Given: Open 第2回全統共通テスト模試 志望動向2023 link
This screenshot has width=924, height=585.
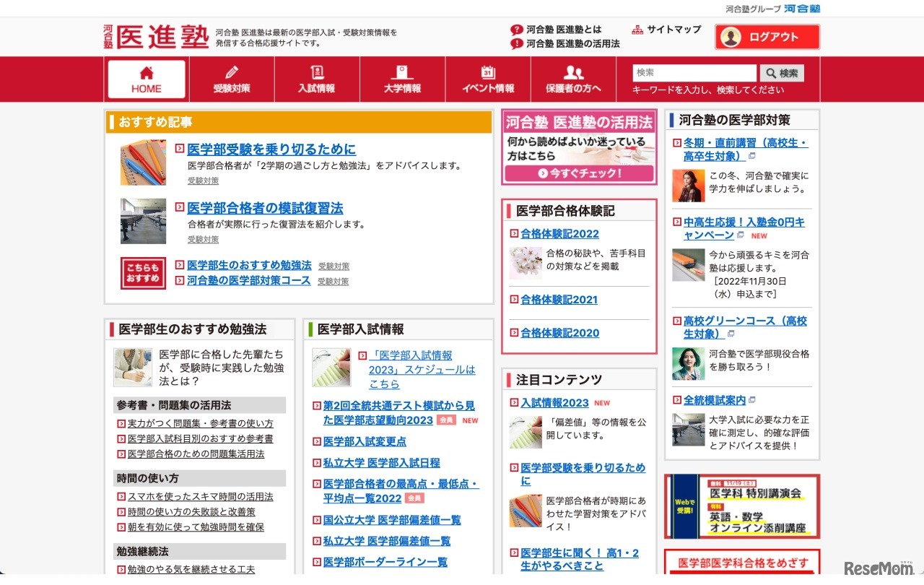Looking at the screenshot, I should click(x=399, y=413).
